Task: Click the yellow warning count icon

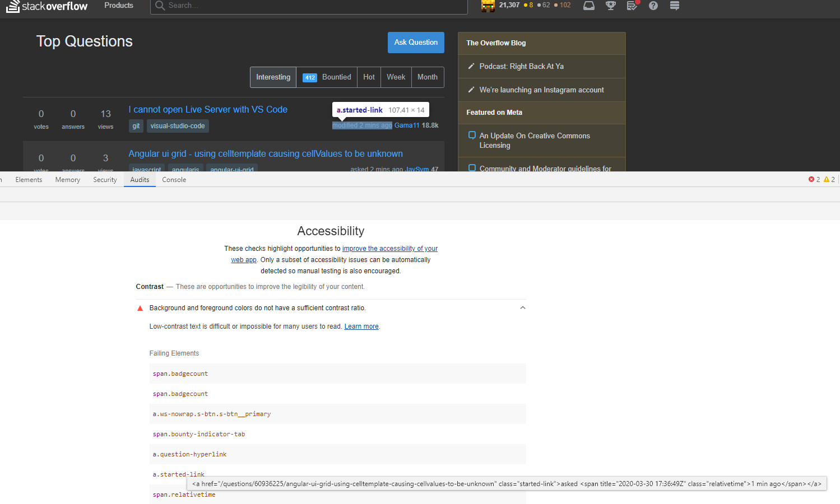Action: [827, 179]
